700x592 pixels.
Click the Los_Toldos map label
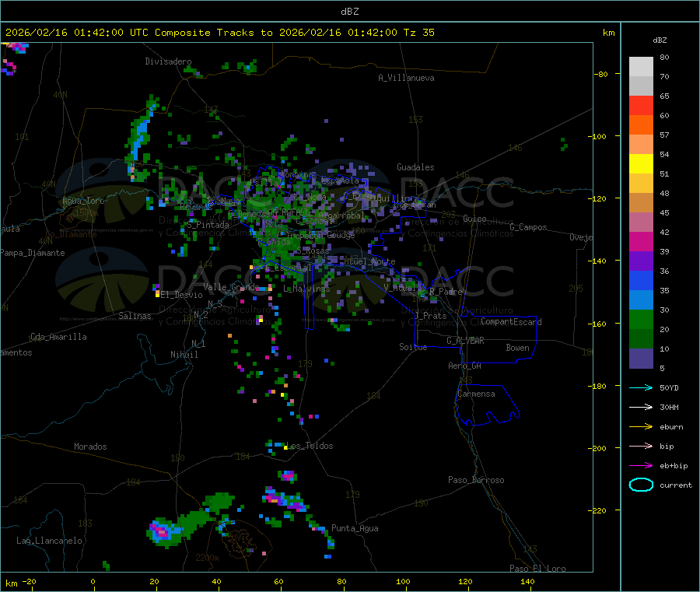coord(310,446)
